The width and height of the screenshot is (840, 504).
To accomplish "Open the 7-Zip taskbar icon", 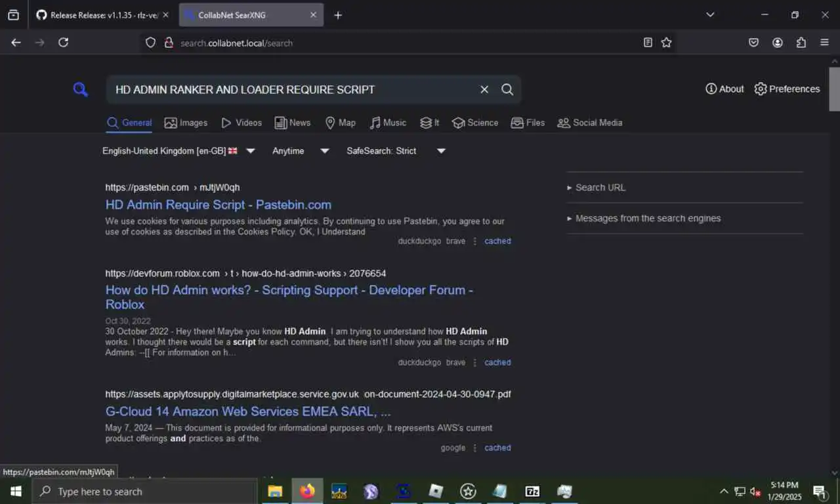I will coord(532,492).
